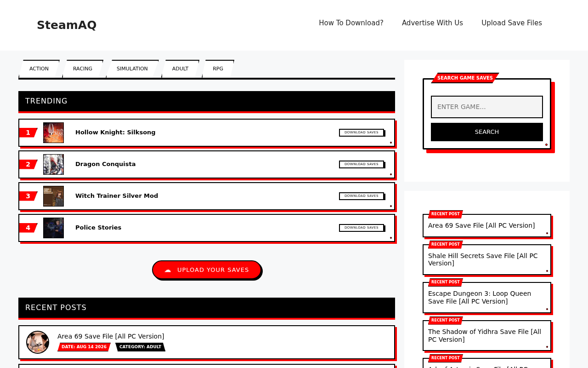Screen dimensions: 588x368
Task: Open sidebar Area 69 Save File post
Action: pos(481,225)
